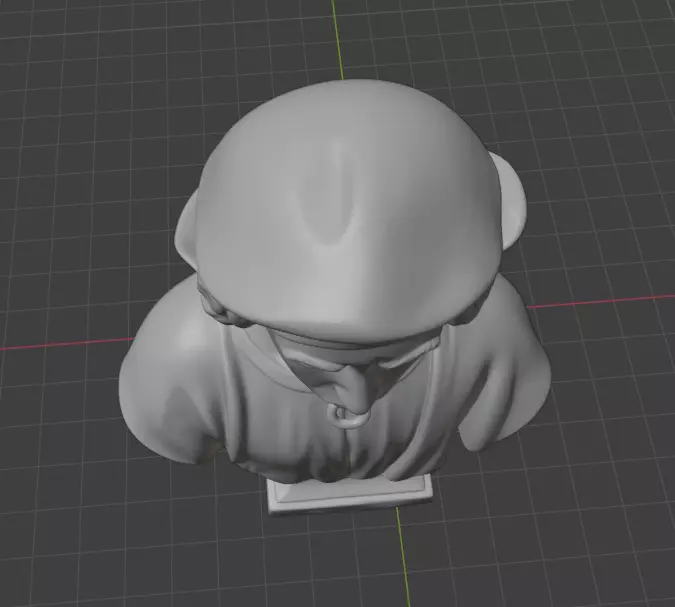The width and height of the screenshot is (675, 607).
Task: Click the small ring below the nose
Action: (348, 416)
